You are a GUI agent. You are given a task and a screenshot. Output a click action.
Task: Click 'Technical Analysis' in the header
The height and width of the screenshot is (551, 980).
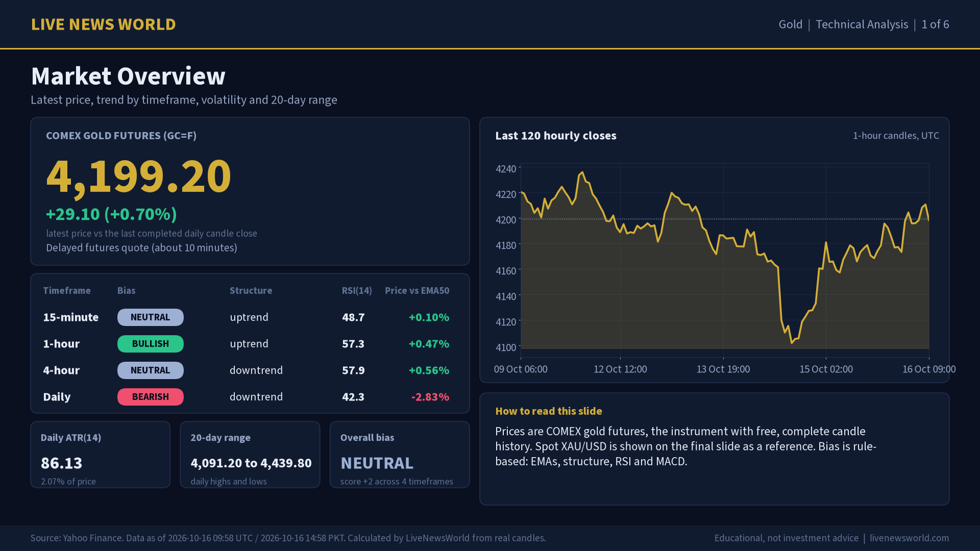click(862, 24)
